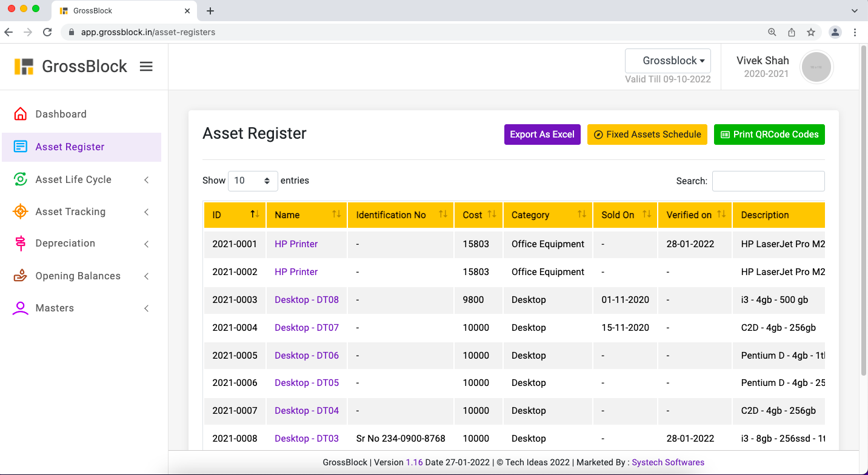Open Asset Register in sidebar menu
The height and width of the screenshot is (475, 868).
click(70, 147)
